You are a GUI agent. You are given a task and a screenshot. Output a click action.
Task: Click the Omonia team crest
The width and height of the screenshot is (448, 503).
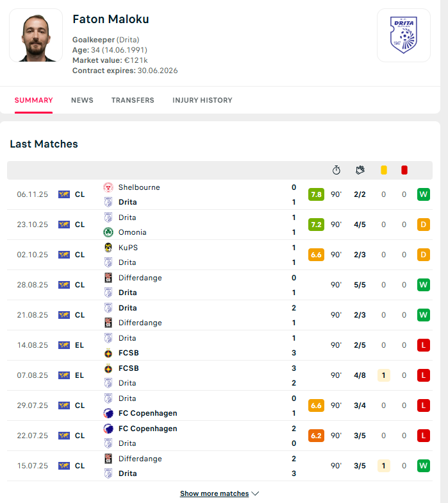coord(108,232)
